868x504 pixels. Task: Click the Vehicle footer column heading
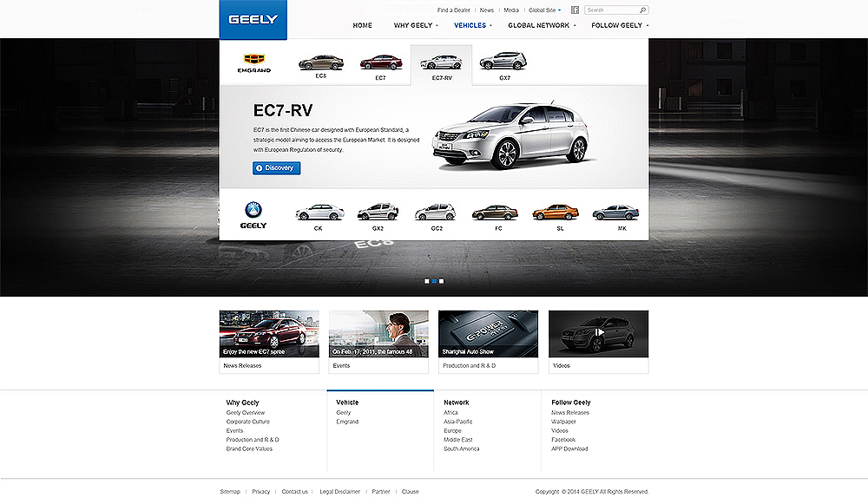(347, 403)
